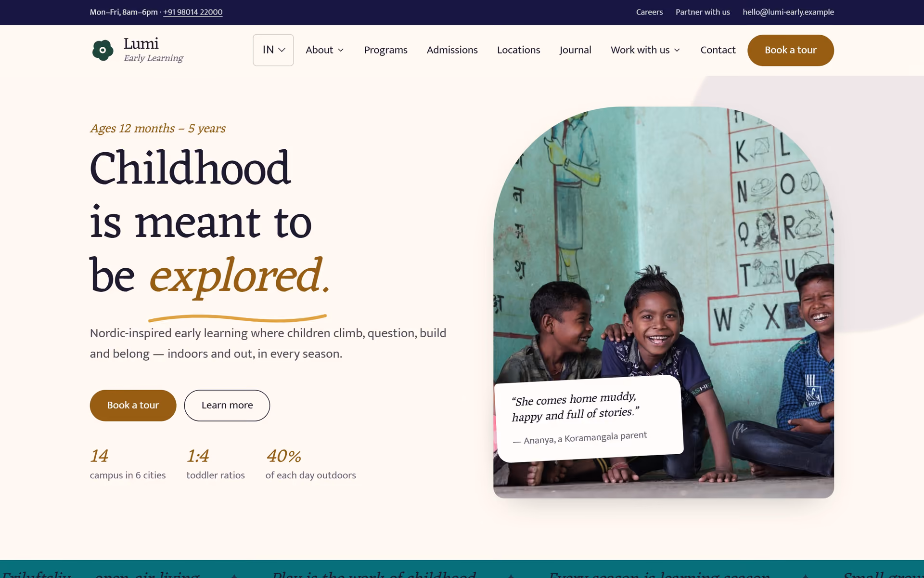Click the '1:4' toddler ratios statistic
This screenshot has height=578, width=924.
(216, 464)
